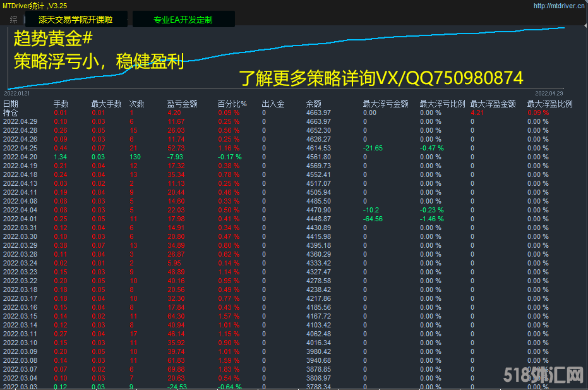Click the -64.56 max floating loss value

click(x=373, y=219)
